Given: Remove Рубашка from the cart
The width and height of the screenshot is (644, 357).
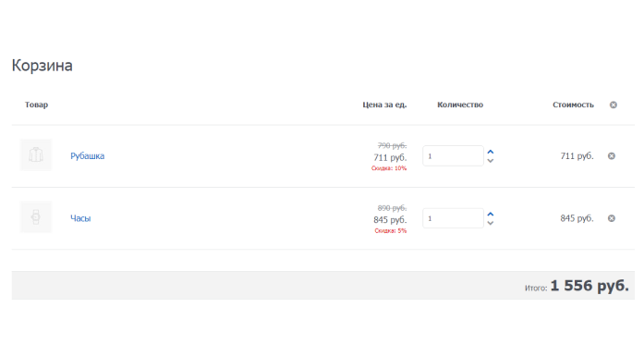Looking at the screenshot, I should click(612, 156).
